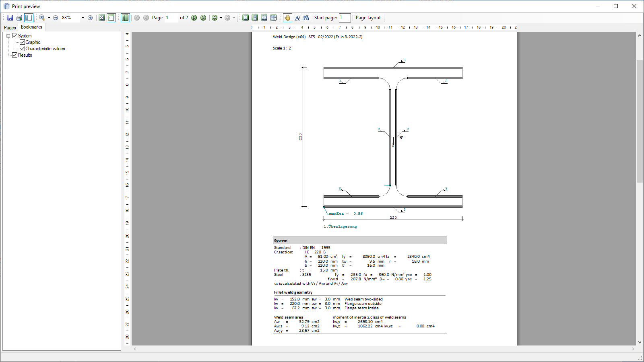The height and width of the screenshot is (362, 644).
Task: Collapse the System tree node
Action: tap(8, 36)
